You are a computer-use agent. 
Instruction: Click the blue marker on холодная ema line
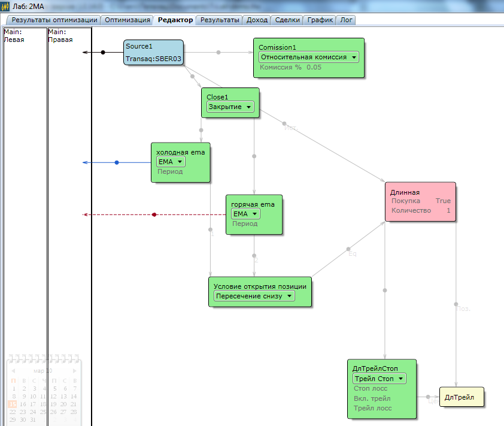click(x=117, y=162)
